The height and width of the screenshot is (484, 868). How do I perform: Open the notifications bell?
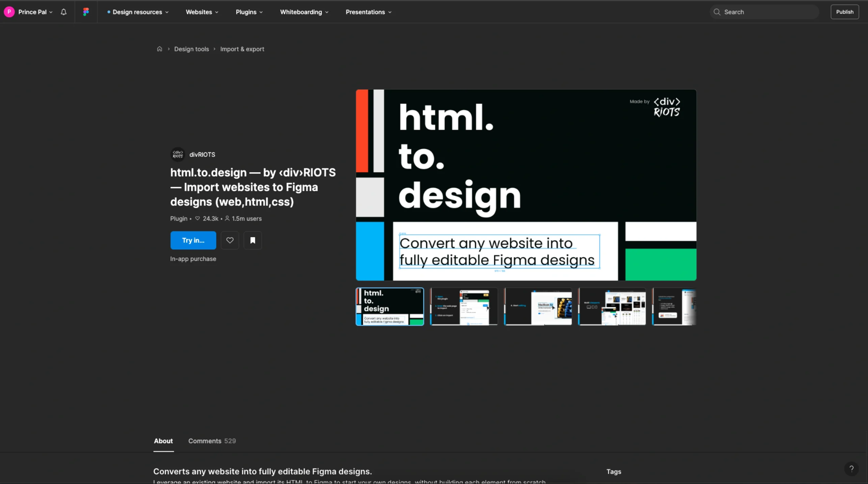click(x=63, y=12)
